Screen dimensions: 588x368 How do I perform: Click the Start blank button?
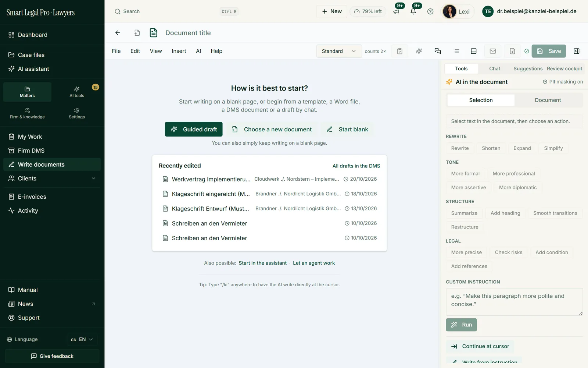(x=347, y=129)
